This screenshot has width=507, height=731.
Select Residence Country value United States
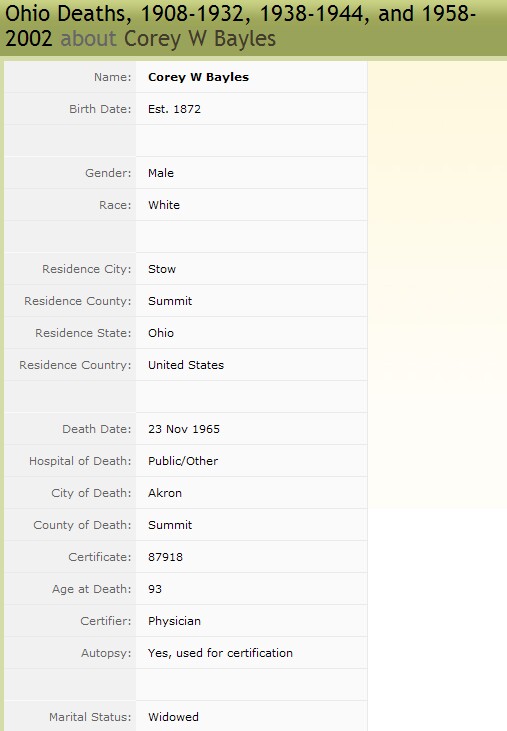(x=186, y=365)
